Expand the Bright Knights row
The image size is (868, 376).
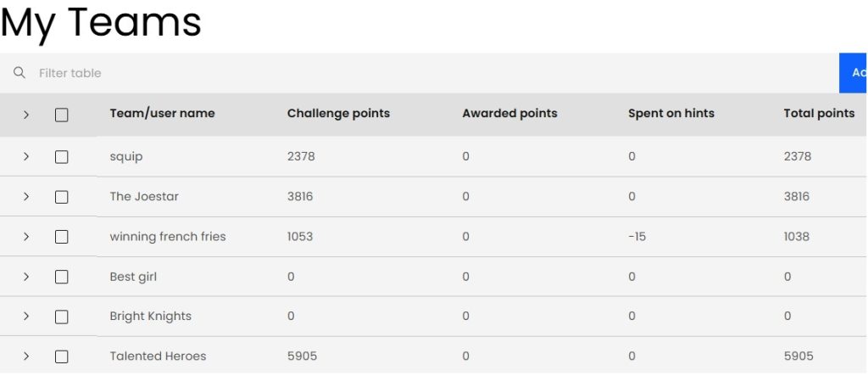pyautogui.click(x=26, y=317)
